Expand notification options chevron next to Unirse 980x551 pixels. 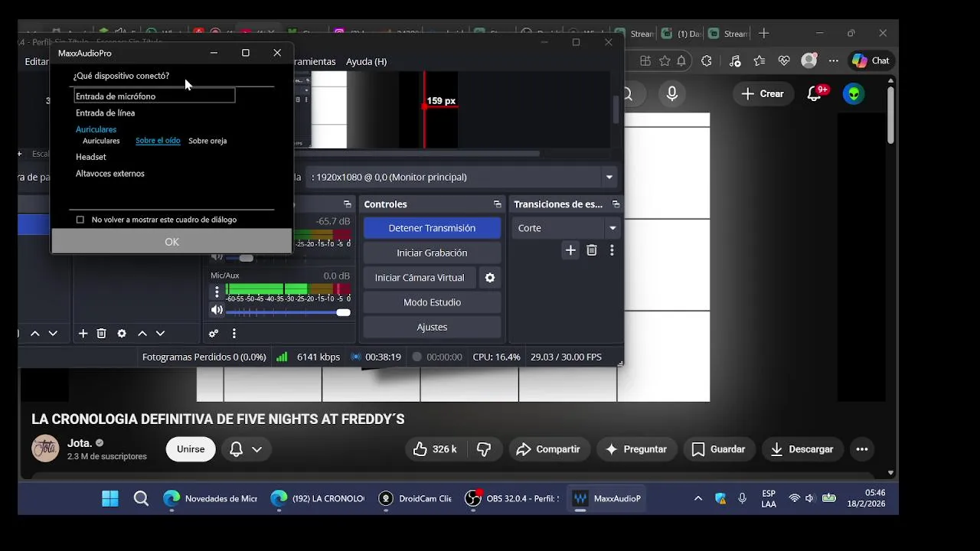tap(257, 449)
